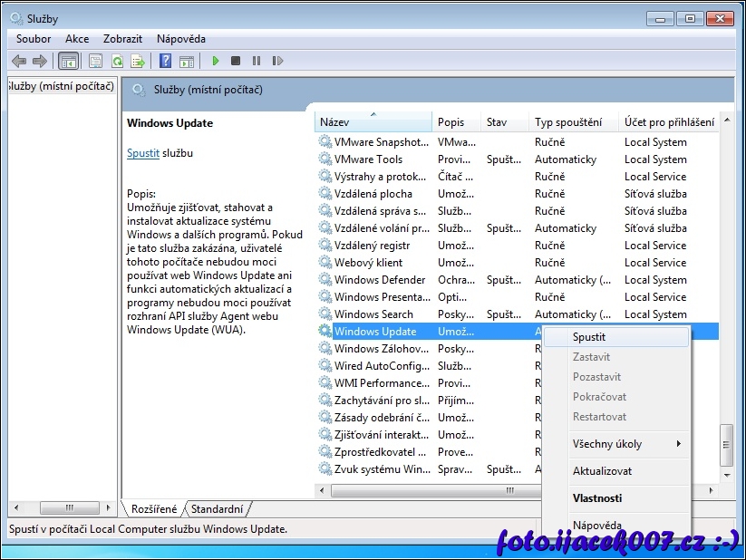Click the Forward arrow in the toolbar
746x560 pixels.
[x=39, y=61]
